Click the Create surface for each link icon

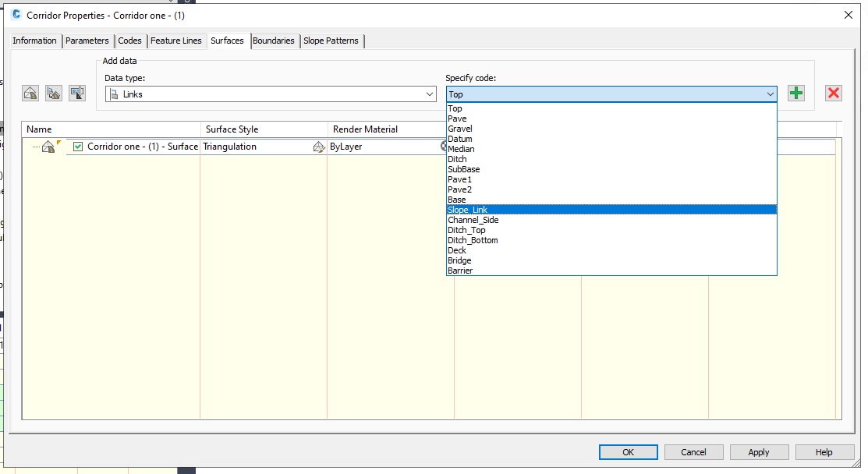coord(53,93)
